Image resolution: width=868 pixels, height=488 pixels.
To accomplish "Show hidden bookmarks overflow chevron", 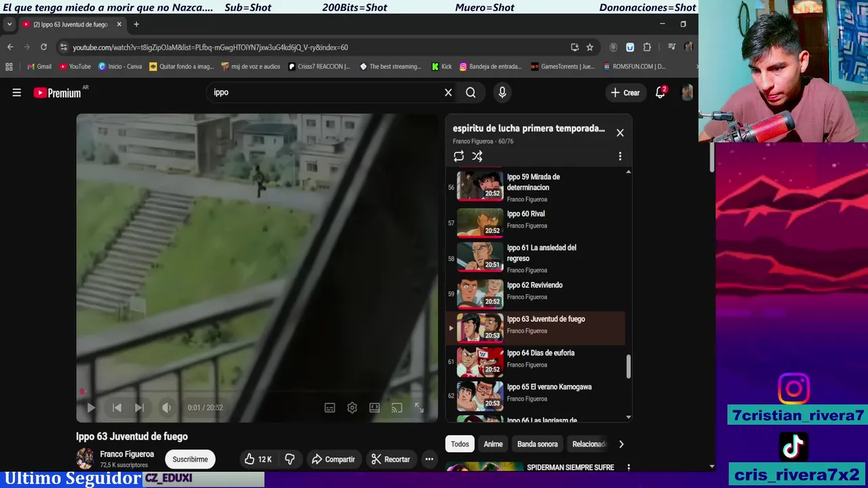I will [696, 66].
